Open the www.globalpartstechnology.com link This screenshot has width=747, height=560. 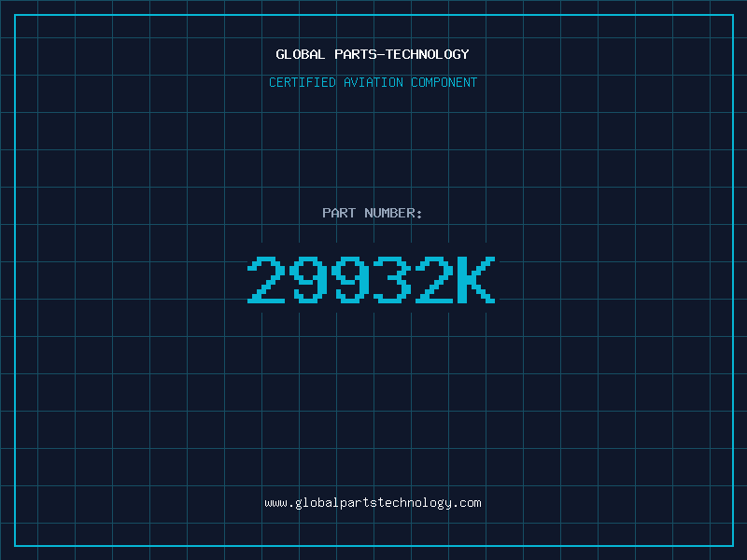[373, 503]
